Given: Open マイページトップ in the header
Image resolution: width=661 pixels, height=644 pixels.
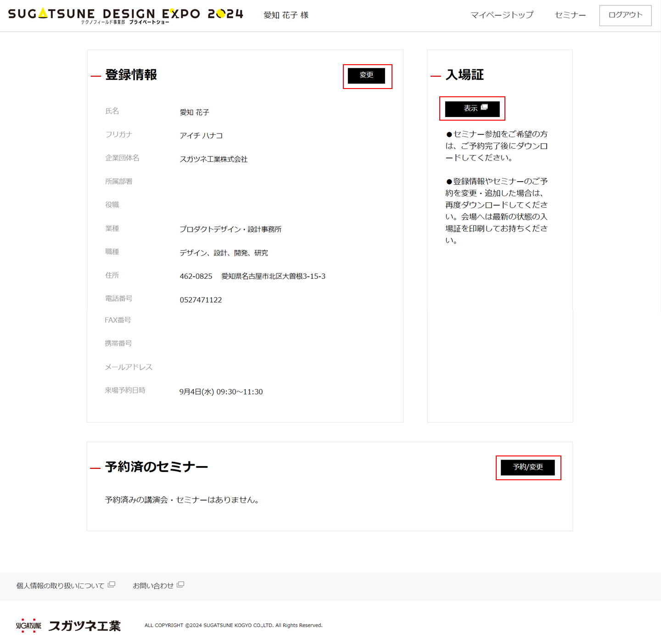Looking at the screenshot, I should (x=502, y=15).
